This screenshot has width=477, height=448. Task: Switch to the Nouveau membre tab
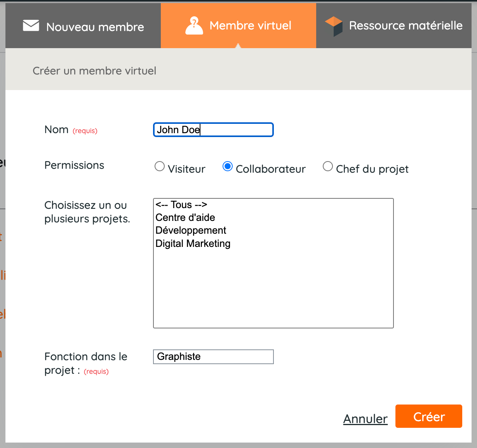pyautogui.click(x=83, y=26)
